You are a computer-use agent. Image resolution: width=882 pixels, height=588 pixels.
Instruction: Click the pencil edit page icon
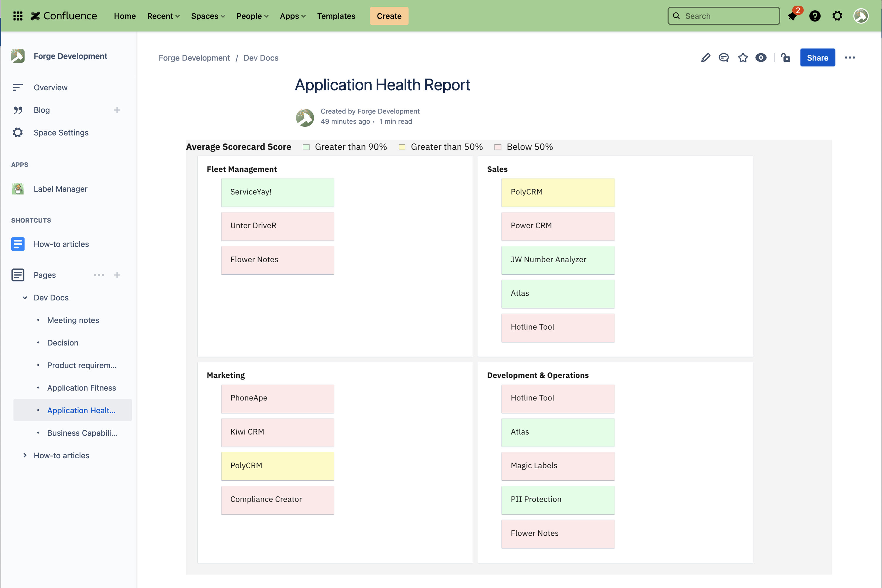[705, 58]
